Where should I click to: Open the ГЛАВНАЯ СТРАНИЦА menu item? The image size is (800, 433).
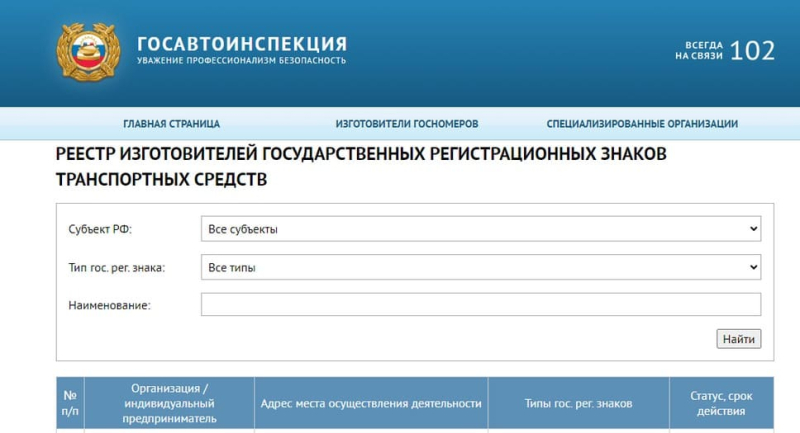pyautogui.click(x=171, y=124)
